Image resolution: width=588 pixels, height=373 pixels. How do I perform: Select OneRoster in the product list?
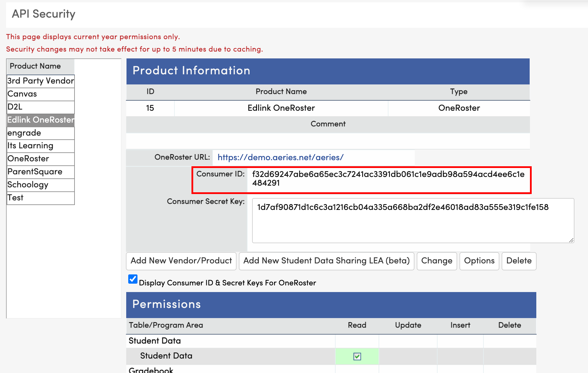pos(41,159)
